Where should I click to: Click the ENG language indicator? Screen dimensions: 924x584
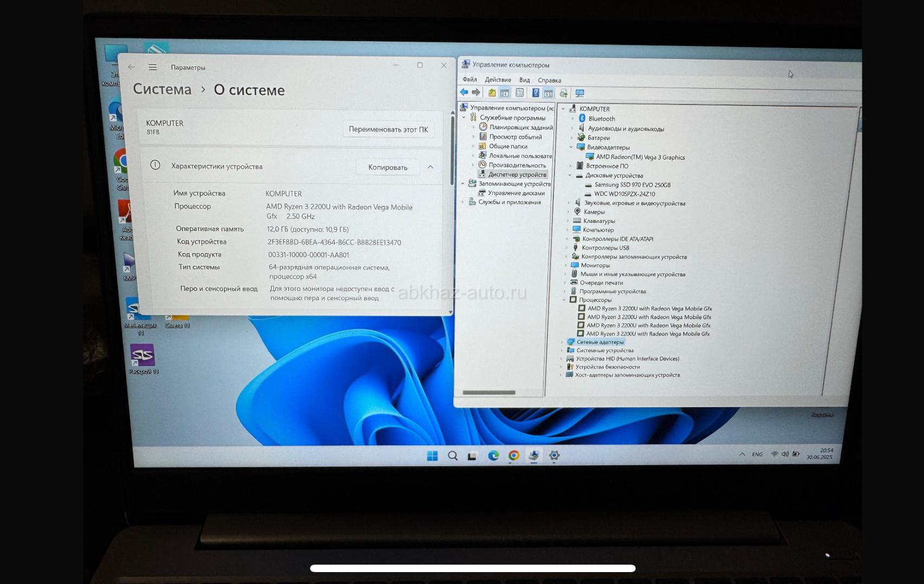(757, 455)
